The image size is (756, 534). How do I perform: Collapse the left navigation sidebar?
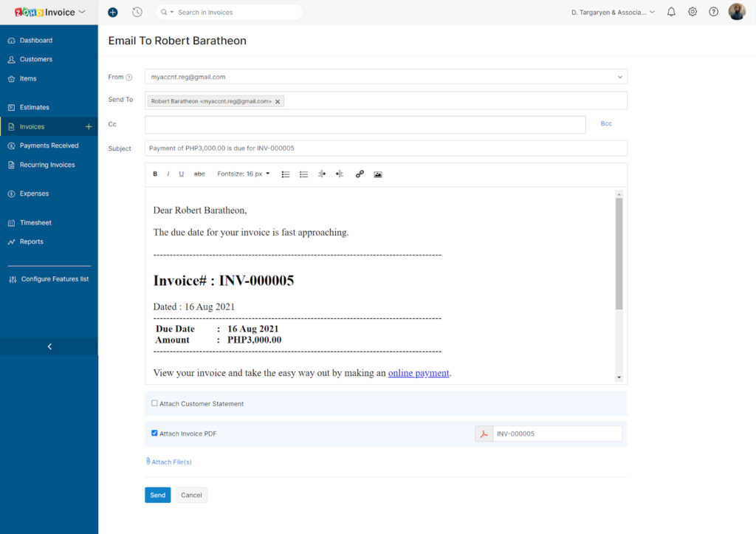pos(49,346)
